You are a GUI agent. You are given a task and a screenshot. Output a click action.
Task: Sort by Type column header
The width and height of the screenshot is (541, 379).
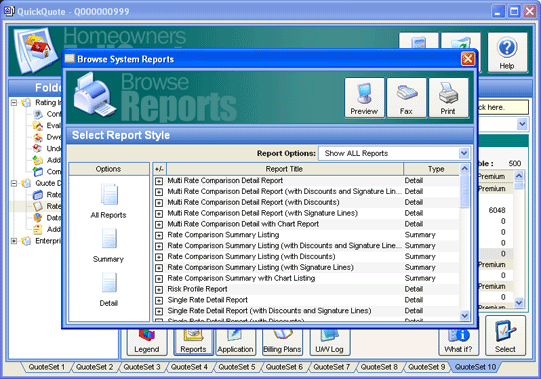(432, 169)
